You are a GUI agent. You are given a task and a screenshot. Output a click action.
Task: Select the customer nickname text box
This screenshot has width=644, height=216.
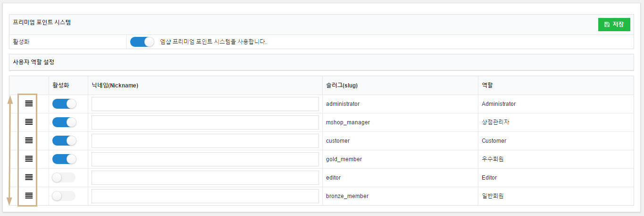coord(205,141)
